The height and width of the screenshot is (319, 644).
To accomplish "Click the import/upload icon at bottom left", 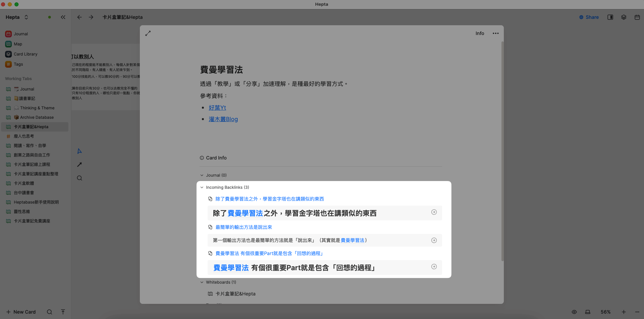I will pos(63,312).
